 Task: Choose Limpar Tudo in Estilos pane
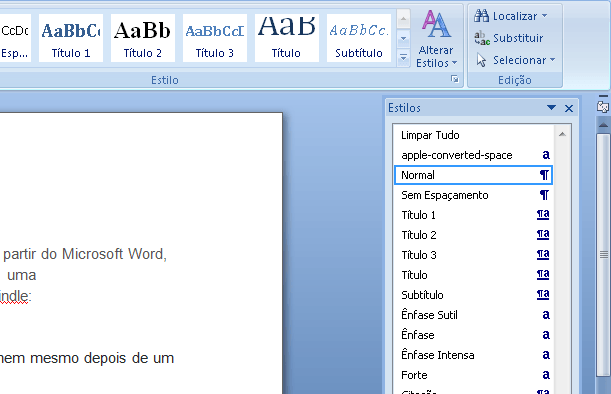pyautogui.click(x=473, y=135)
